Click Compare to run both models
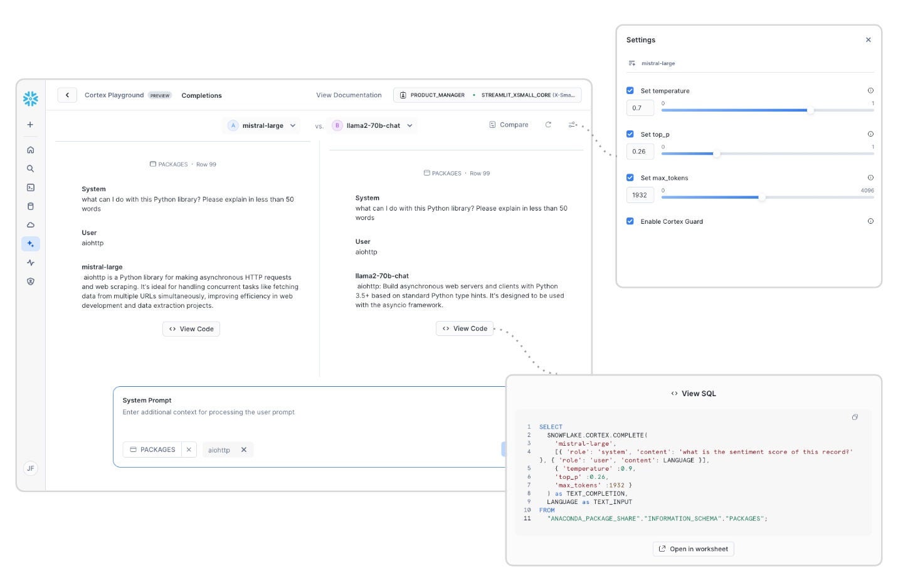Viewport: 898px width, 588px height. [509, 125]
